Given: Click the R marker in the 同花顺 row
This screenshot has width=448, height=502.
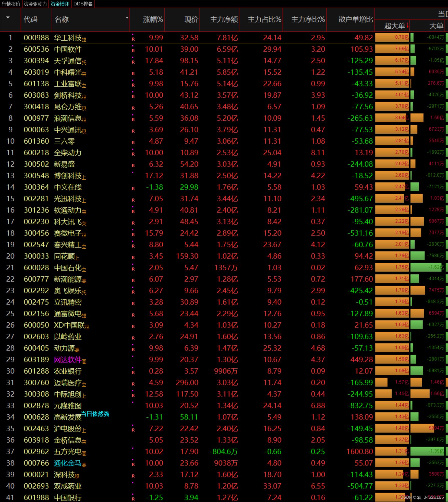Looking at the screenshot, I should (x=133, y=258).
